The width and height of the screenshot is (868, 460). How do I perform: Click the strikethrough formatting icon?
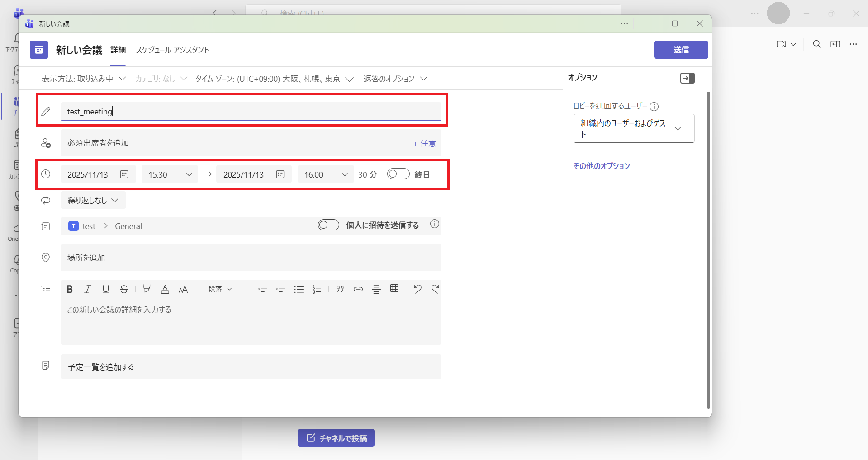click(124, 289)
